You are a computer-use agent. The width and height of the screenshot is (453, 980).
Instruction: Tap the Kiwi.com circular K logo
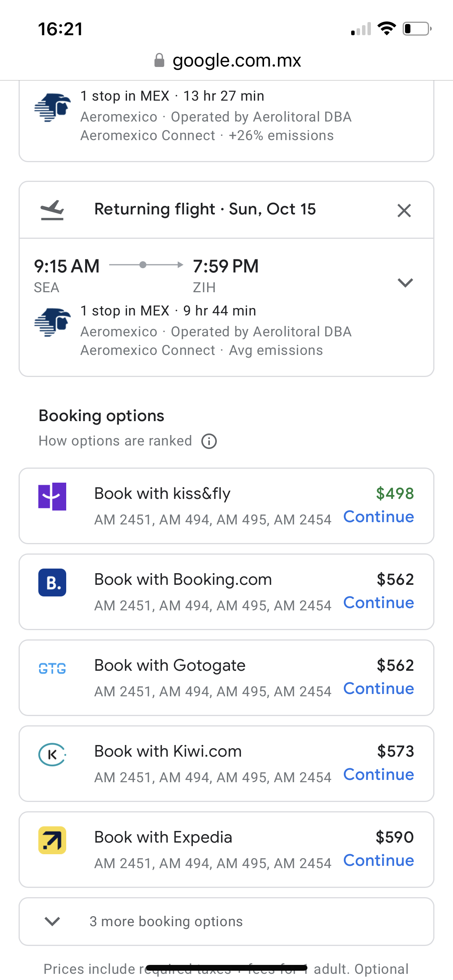[52, 754]
